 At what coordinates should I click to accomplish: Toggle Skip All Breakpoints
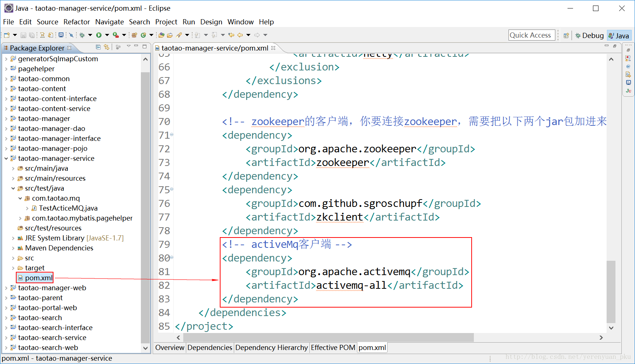click(x=71, y=35)
